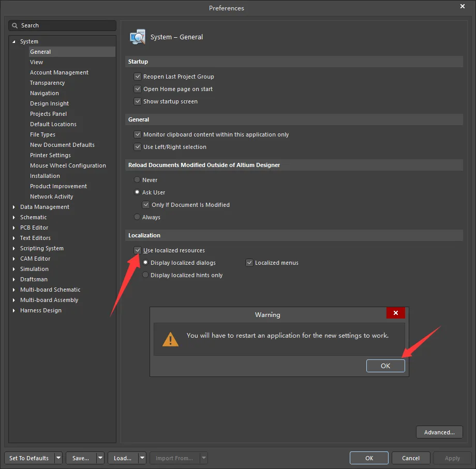
Task: Expand the Text Editors node
Action: point(13,238)
